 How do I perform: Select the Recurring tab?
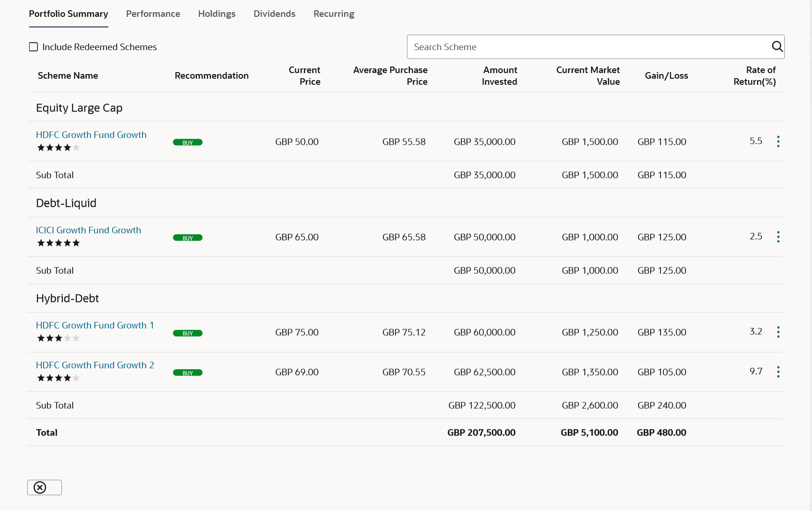click(334, 14)
